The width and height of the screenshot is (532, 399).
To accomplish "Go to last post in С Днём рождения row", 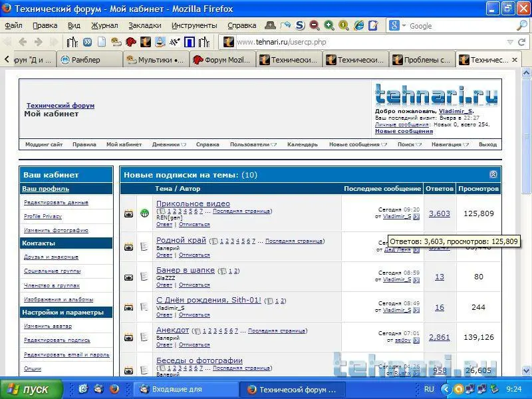I will 416,310.
